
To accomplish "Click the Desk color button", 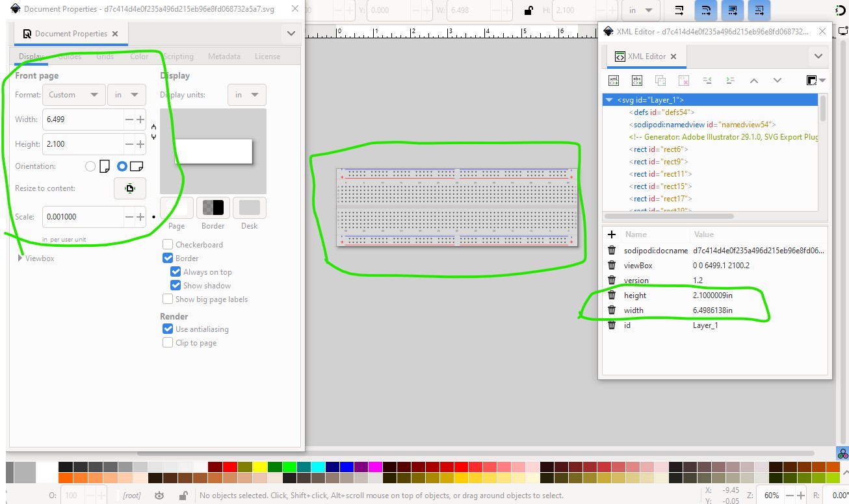I will (250, 208).
